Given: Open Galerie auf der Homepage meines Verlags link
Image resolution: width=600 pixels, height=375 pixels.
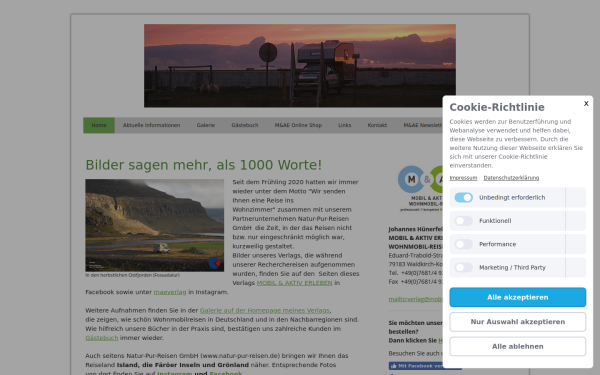Looking at the screenshot, I should 264,310.
